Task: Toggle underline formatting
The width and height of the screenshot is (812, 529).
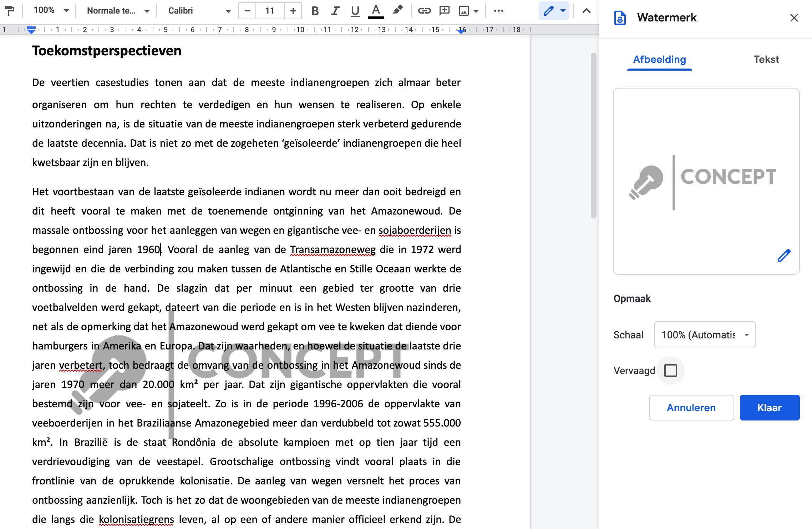Action: 355,11
